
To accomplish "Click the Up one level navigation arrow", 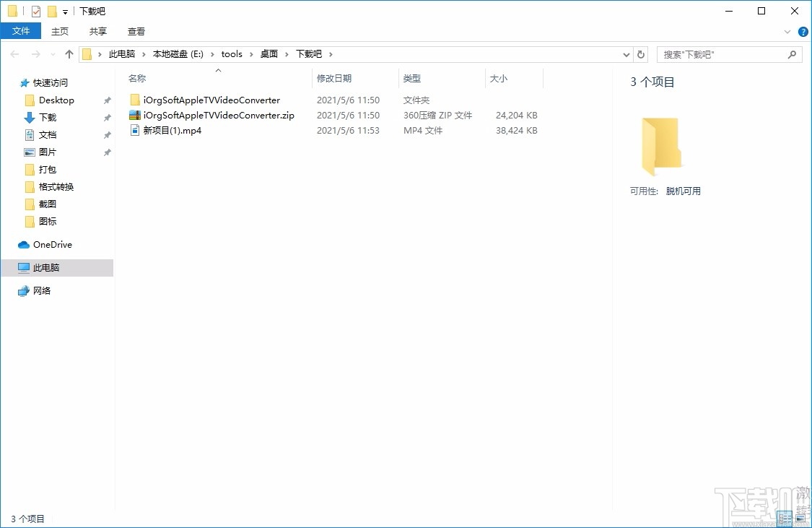I will click(x=69, y=53).
